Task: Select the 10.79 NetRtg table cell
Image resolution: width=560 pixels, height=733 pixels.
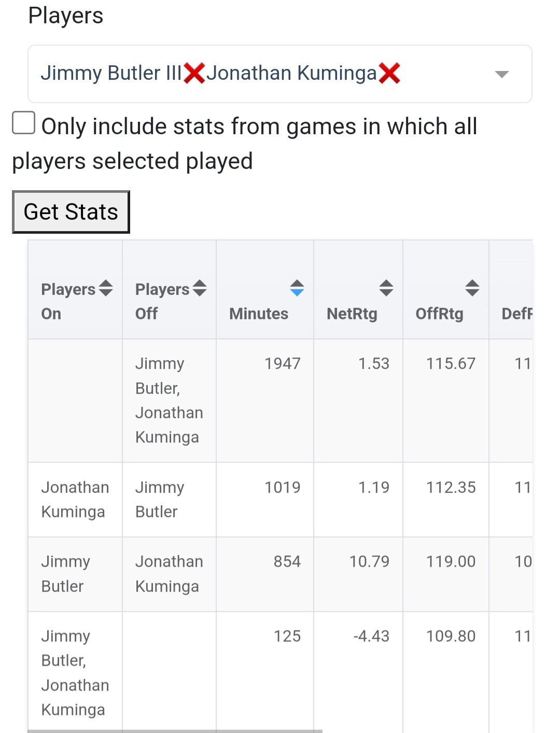Action: point(369,561)
